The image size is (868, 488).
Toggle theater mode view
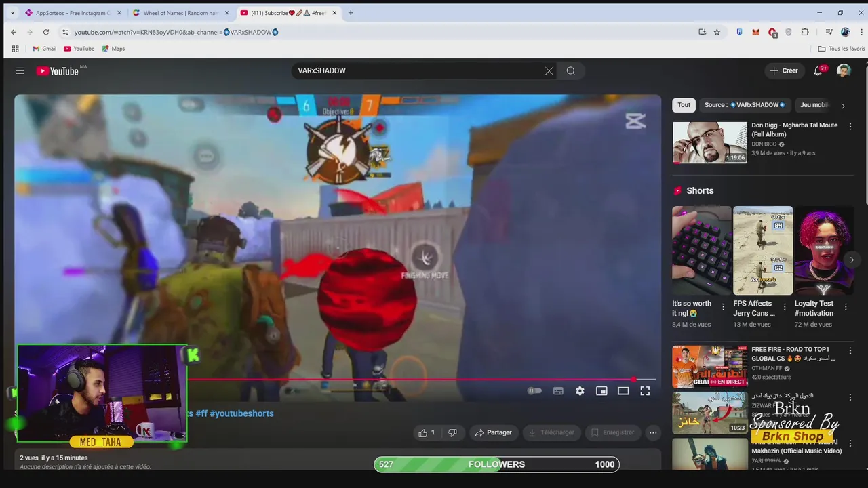click(x=623, y=391)
